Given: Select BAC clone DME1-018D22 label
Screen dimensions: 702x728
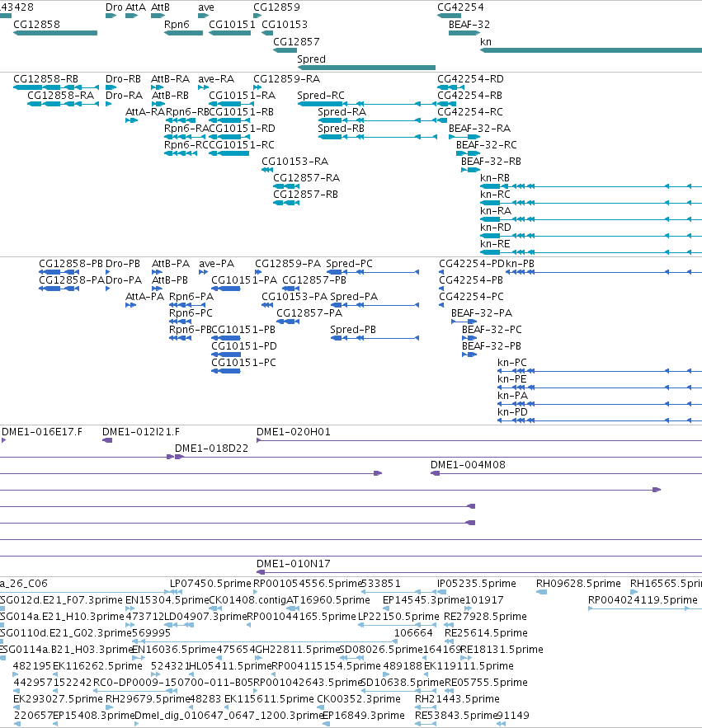Looking at the screenshot, I should (211, 449).
